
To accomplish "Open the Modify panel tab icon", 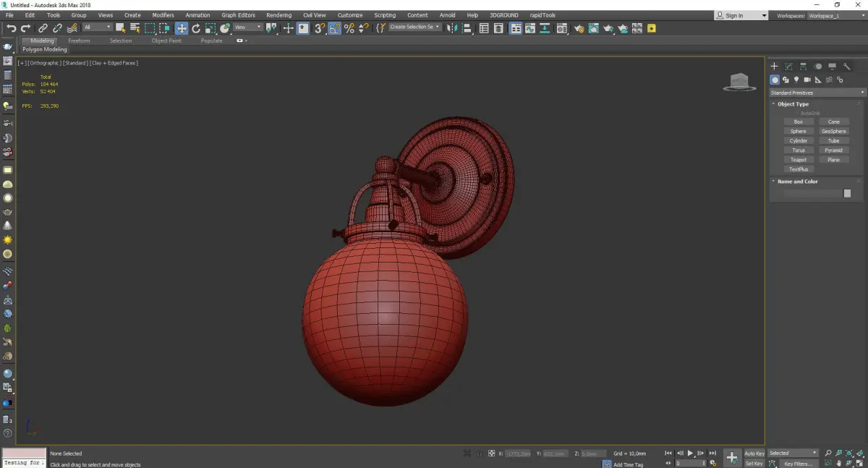I will pyautogui.click(x=788, y=67).
